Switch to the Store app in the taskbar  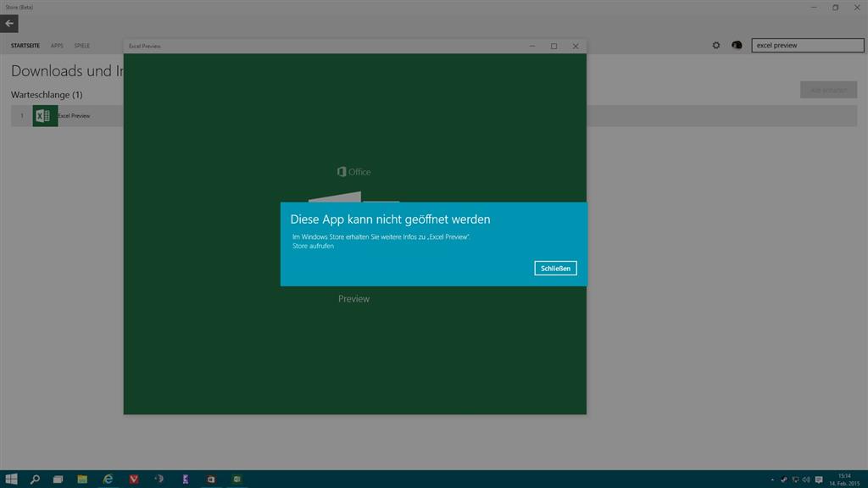(211, 480)
